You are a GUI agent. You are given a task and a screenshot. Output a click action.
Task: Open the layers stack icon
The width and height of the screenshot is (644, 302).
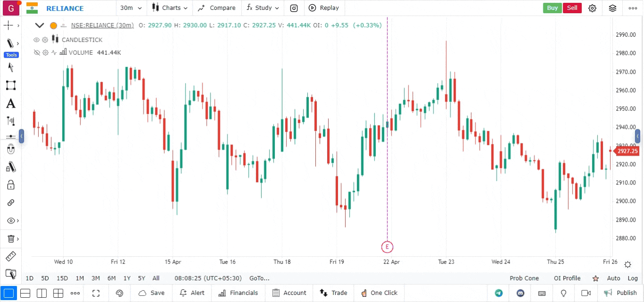tap(612, 8)
